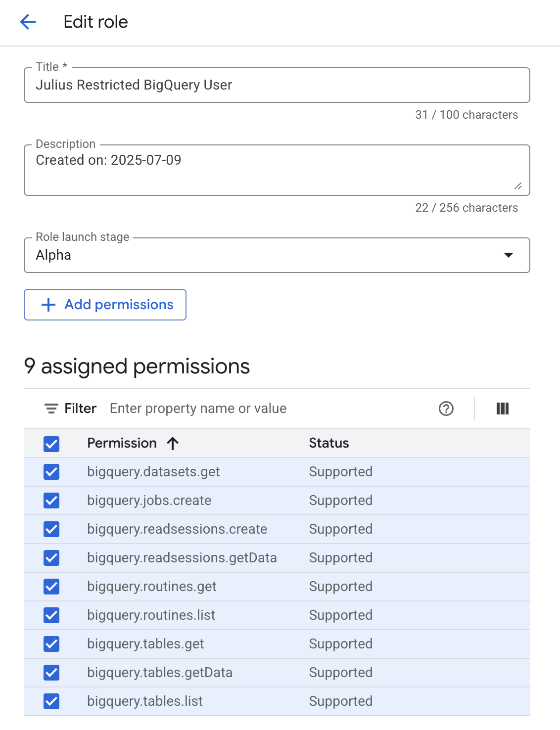The height and width of the screenshot is (730, 560).
Task: Focus the Title input field
Action: click(277, 85)
